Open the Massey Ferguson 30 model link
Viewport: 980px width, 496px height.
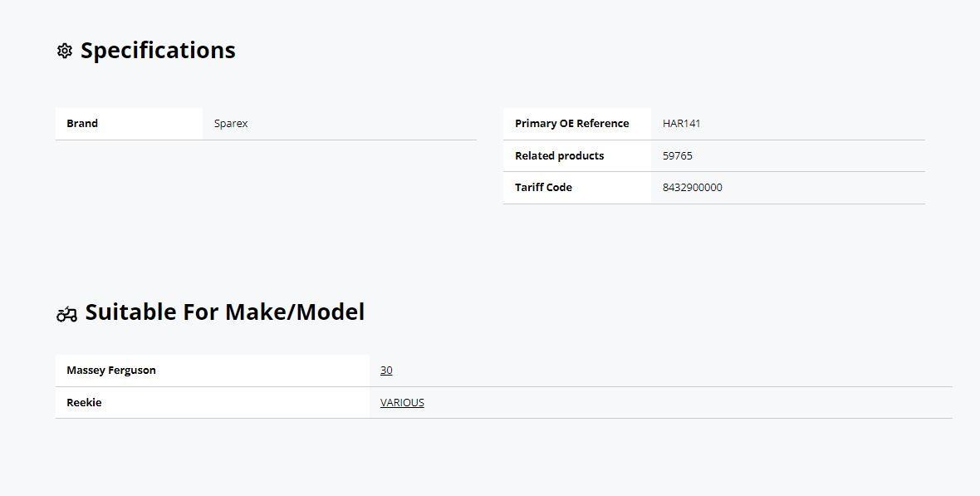tap(386, 371)
